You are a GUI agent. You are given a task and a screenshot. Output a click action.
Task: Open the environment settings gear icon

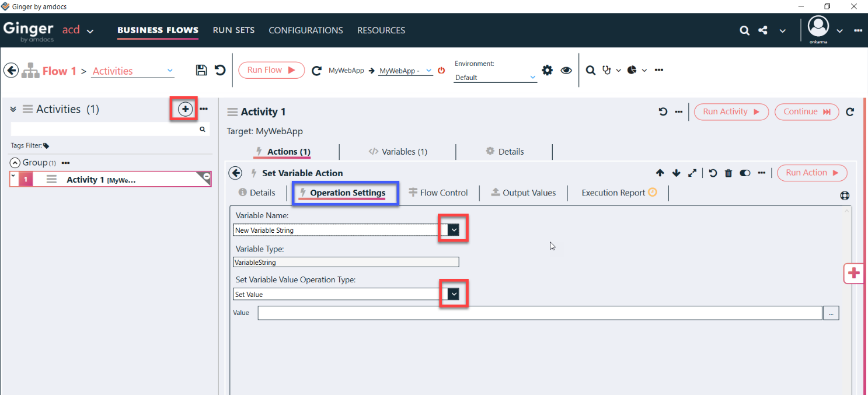coord(547,71)
